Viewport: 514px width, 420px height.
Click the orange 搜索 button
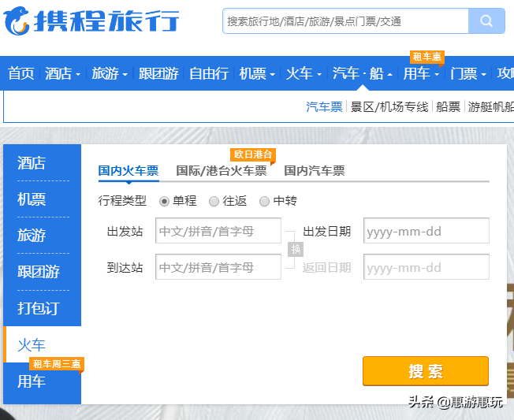pos(426,371)
